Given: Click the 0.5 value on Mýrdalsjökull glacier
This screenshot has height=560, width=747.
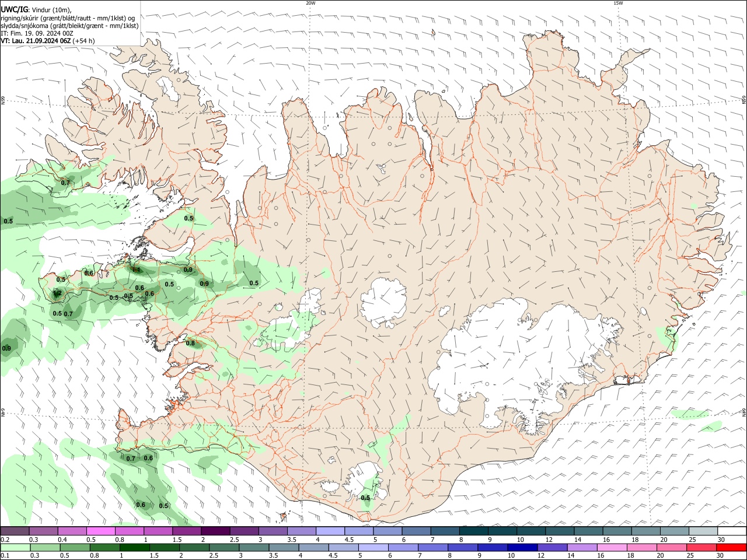Looking at the screenshot, I should tap(365, 498).
